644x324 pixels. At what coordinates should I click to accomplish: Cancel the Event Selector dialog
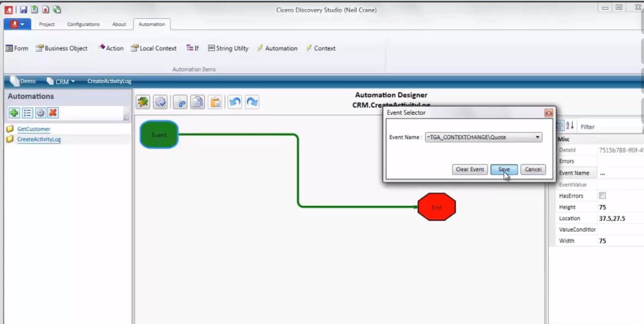pyautogui.click(x=533, y=170)
